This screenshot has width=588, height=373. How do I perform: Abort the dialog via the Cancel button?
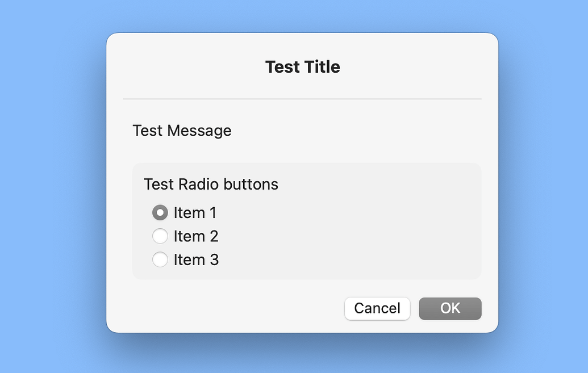pos(377,308)
